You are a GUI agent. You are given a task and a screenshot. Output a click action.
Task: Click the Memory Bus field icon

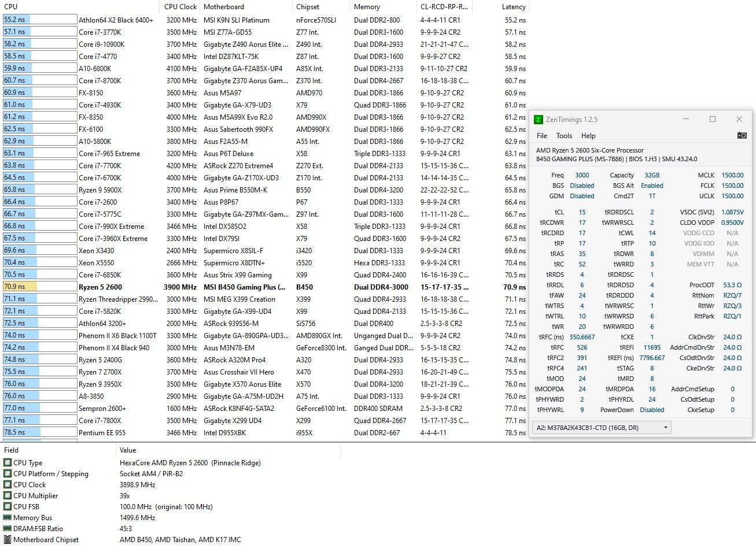point(8,517)
